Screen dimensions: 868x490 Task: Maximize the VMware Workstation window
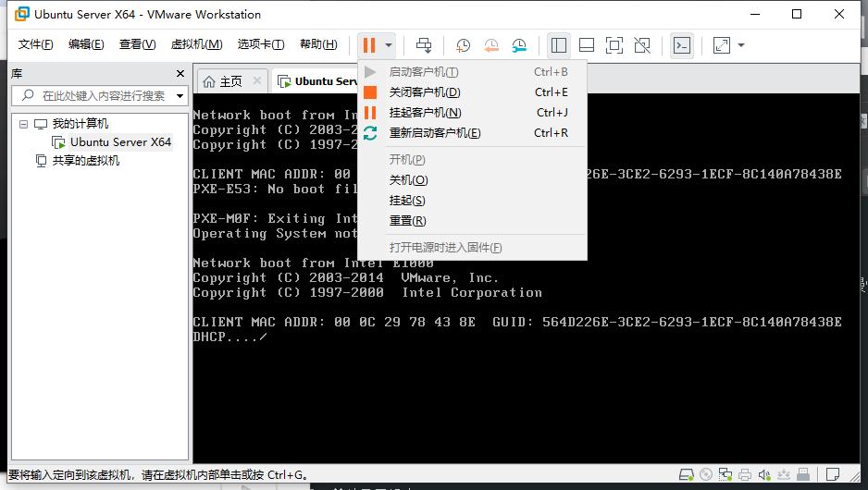(797, 15)
